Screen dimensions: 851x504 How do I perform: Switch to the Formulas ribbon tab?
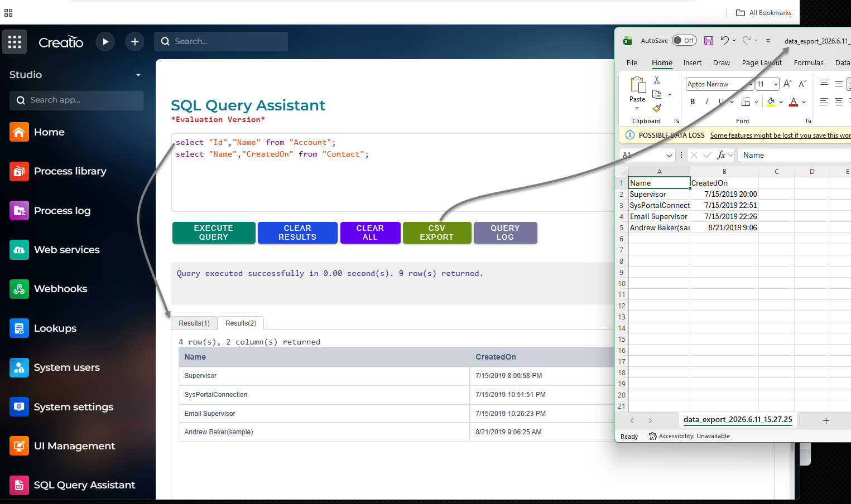(x=809, y=63)
